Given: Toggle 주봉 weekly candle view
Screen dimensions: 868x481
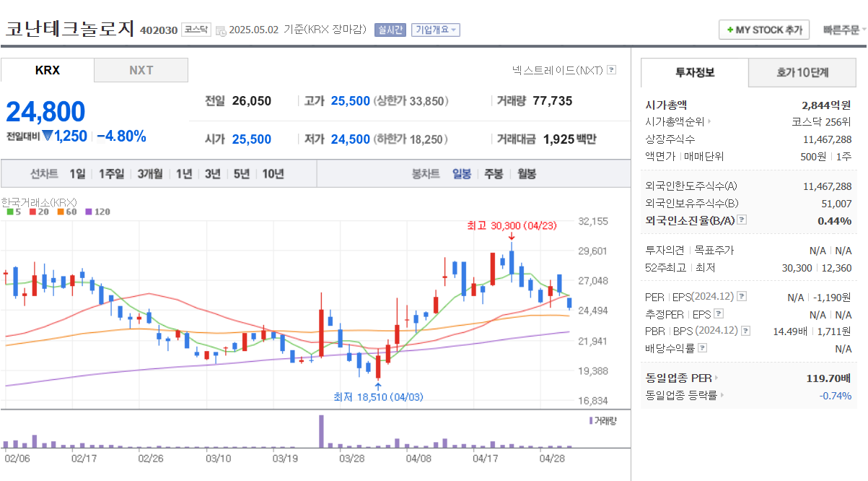Looking at the screenshot, I should 493,173.
